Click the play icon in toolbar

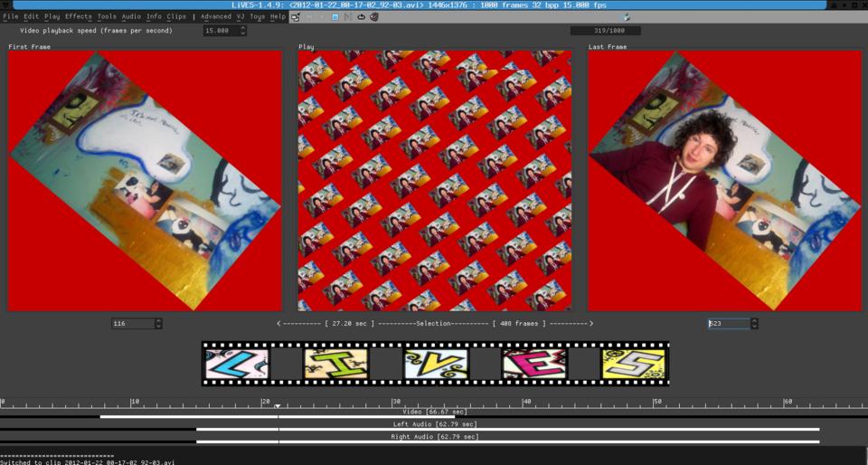coord(322,16)
